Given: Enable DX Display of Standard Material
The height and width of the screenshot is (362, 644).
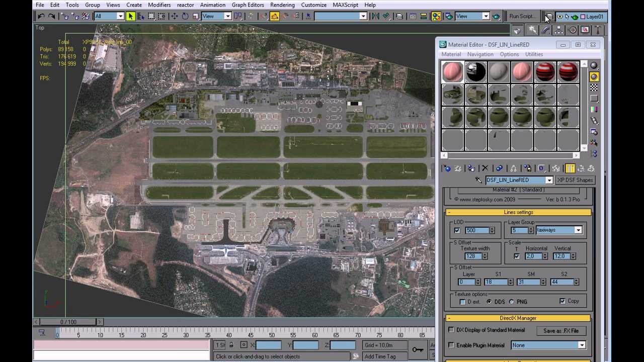Looking at the screenshot, I should [x=451, y=330].
